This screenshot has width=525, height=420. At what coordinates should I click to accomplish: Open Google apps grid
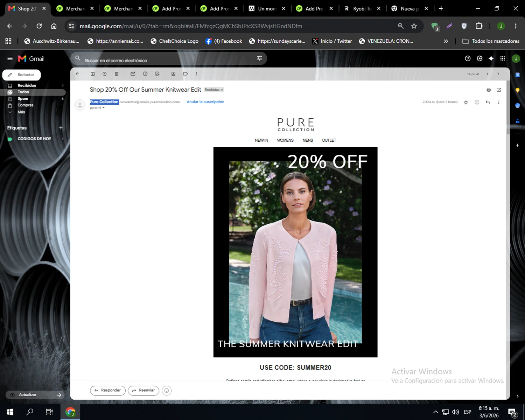coord(503,58)
